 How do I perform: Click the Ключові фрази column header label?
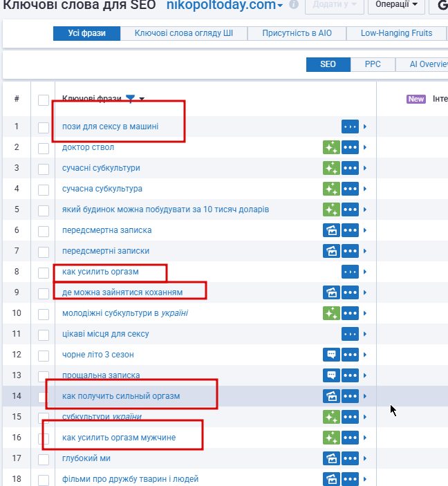[92, 99]
